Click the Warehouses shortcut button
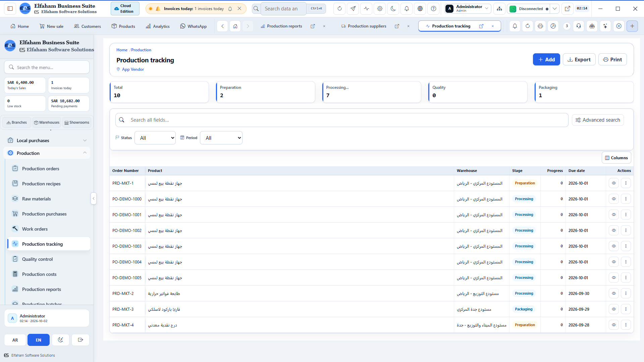 click(47, 123)
